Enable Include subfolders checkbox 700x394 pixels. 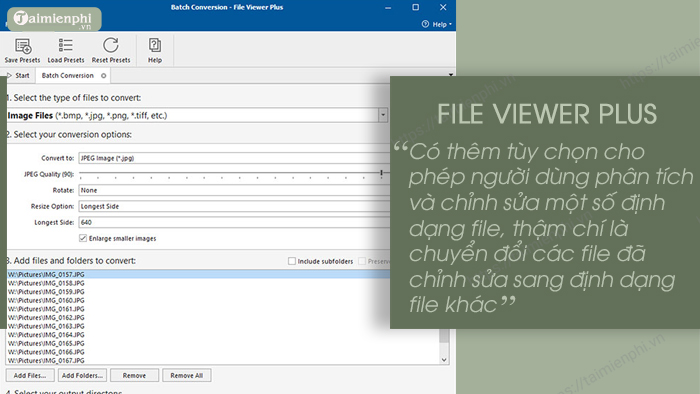(x=292, y=261)
